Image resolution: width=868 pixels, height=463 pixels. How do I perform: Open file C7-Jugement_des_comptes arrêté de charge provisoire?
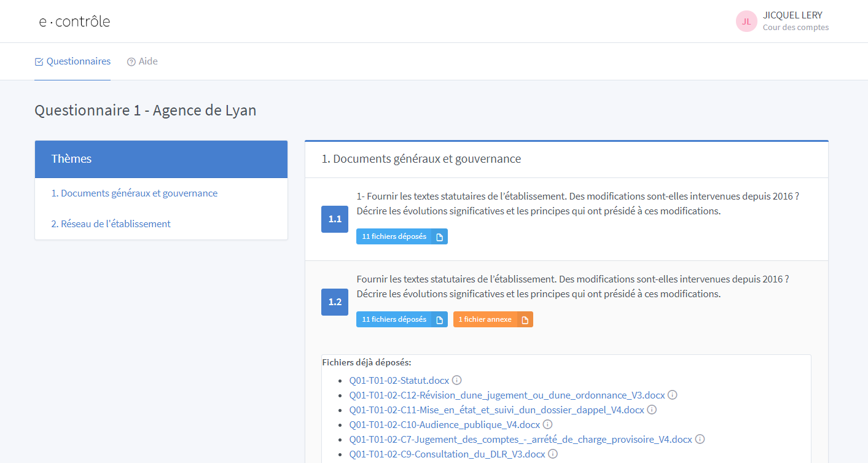[521, 439]
